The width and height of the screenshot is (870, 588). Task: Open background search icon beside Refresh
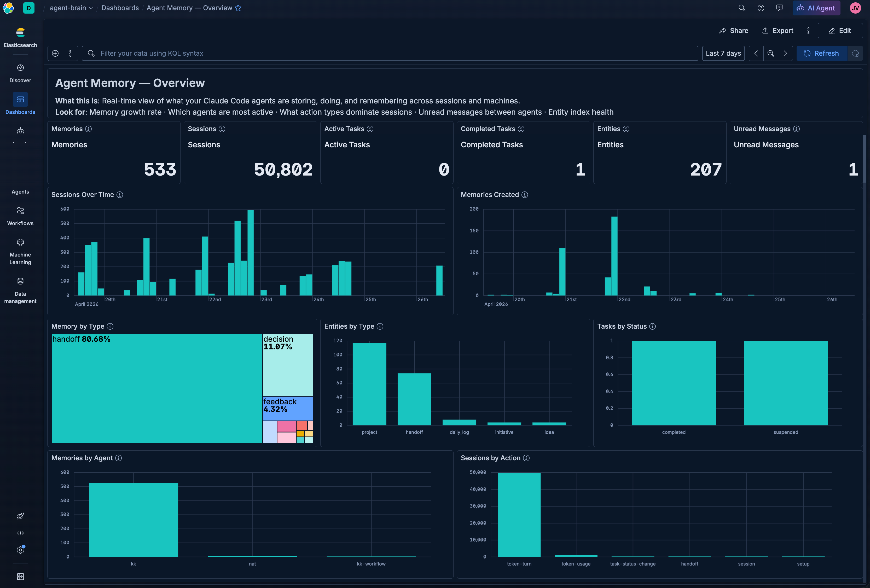click(x=855, y=53)
